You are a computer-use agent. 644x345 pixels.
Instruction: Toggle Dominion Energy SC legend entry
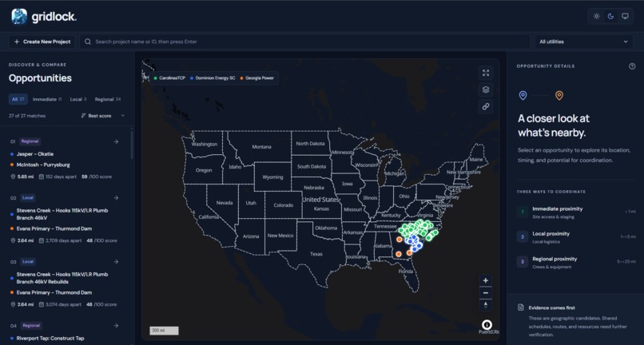pyautogui.click(x=213, y=78)
